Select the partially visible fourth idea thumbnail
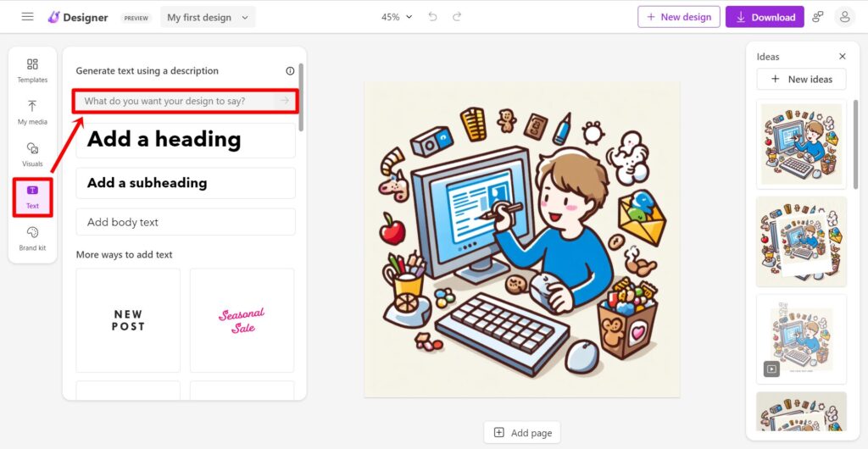Image resolution: width=868 pixels, height=449 pixels. coord(802,412)
